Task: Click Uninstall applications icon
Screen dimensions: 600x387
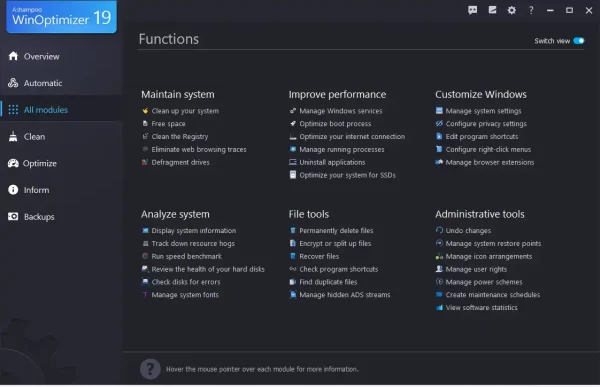Action: click(293, 162)
